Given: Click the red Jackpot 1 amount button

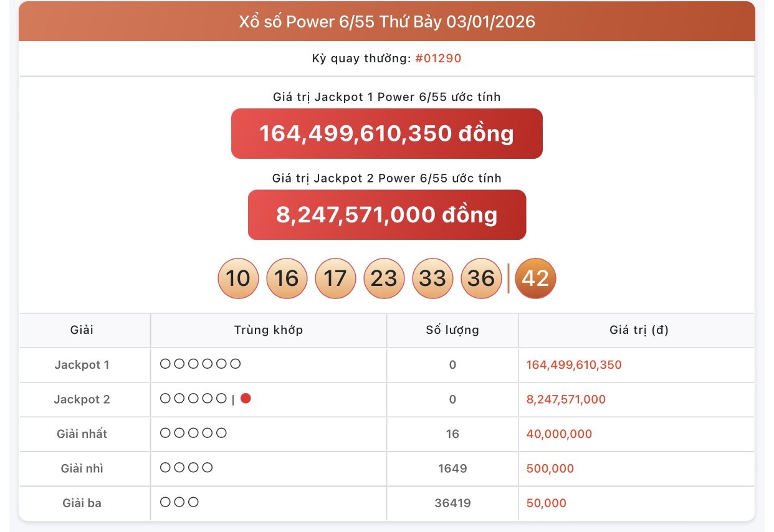Looking at the screenshot, I should [387, 133].
